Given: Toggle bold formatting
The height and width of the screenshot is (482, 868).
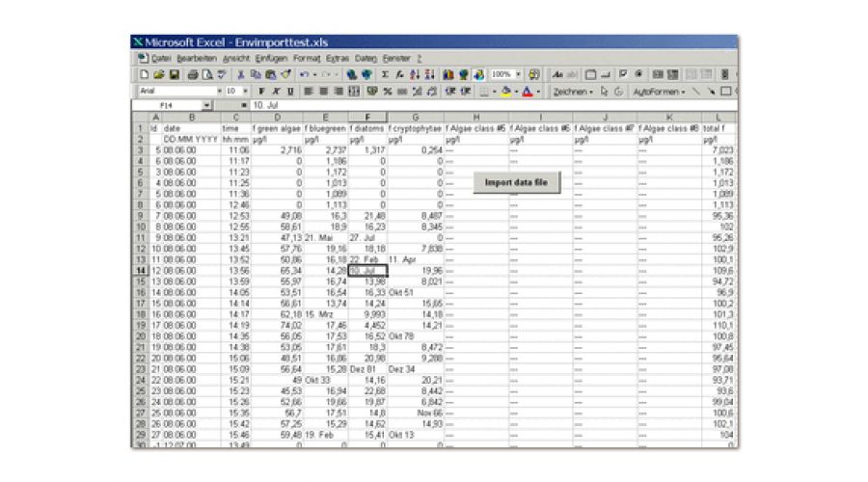Looking at the screenshot, I should click(261, 92).
